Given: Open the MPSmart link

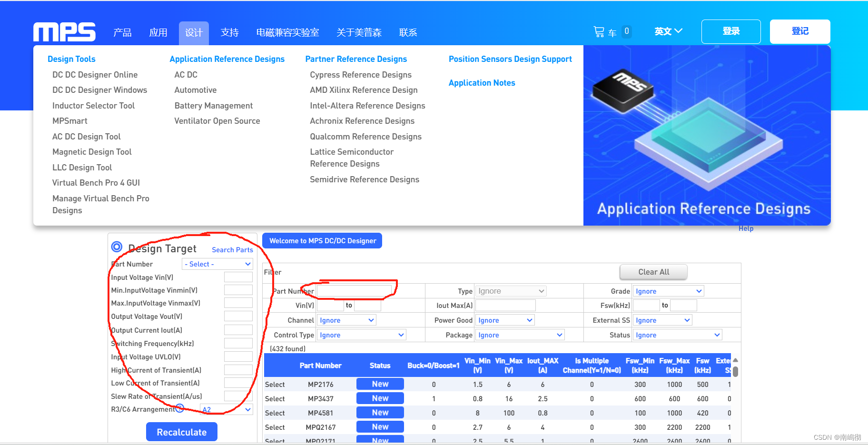Looking at the screenshot, I should click(69, 121).
